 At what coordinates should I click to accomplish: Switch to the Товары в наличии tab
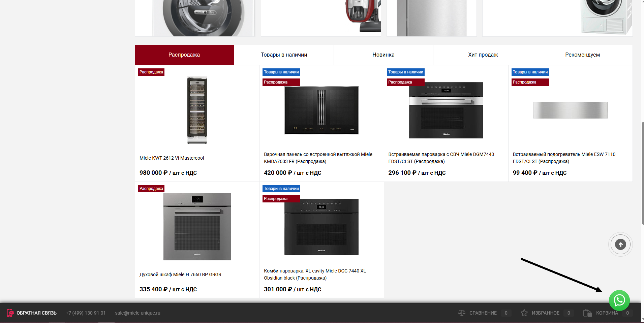[284, 55]
